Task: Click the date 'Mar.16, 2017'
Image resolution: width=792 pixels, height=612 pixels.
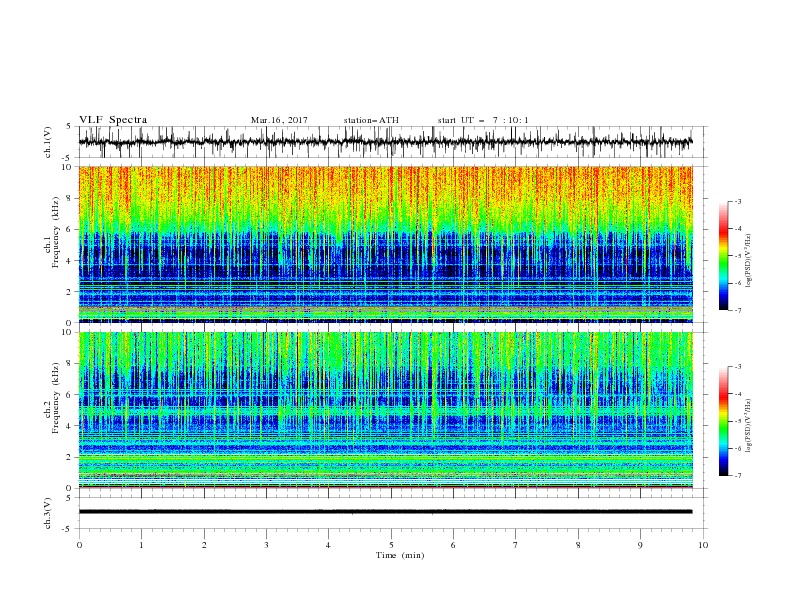Action: (279, 120)
